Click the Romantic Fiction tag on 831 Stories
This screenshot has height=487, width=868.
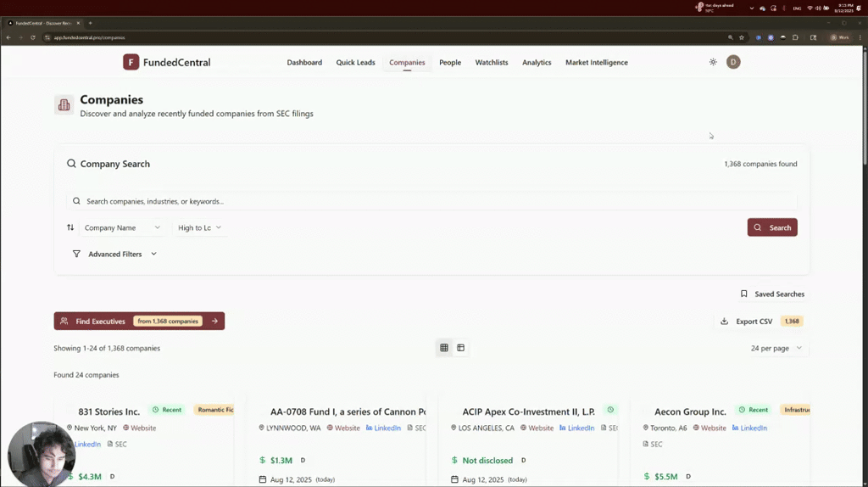pos(214,410)
